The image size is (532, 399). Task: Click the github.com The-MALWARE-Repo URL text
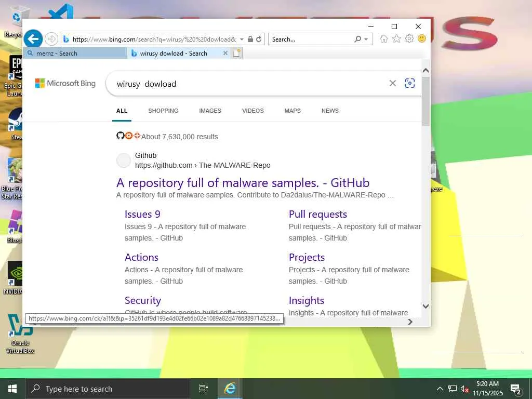[203, 165]
